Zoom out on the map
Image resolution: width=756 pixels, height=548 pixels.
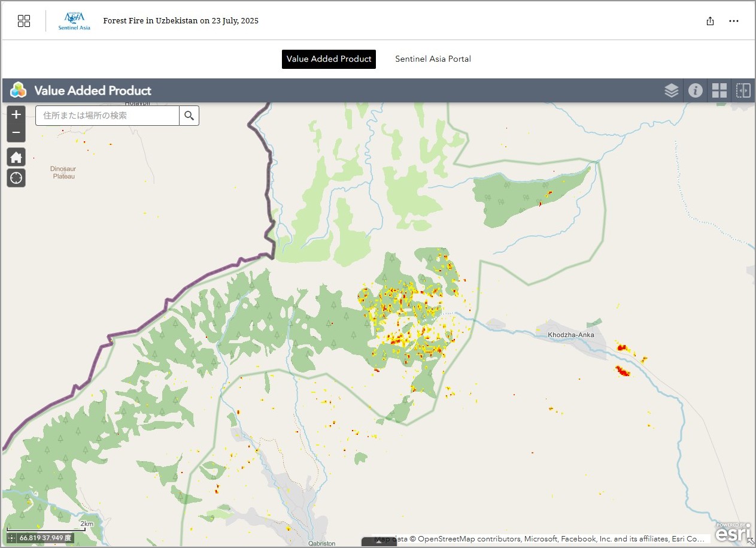(16, 133)
